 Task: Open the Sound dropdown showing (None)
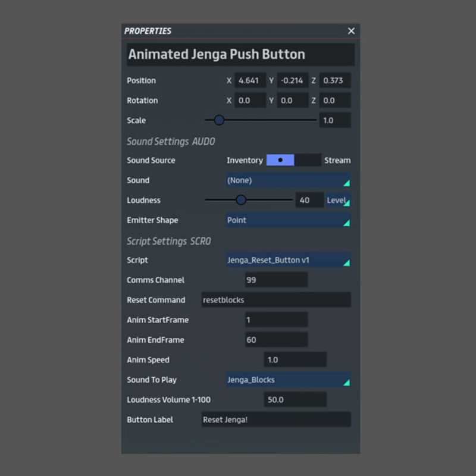pyautogui.click(x=287, y=180)
